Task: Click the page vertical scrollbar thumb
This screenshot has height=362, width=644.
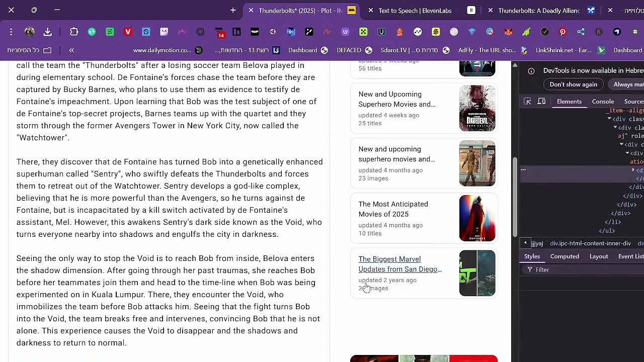Action: pos(515,197)
